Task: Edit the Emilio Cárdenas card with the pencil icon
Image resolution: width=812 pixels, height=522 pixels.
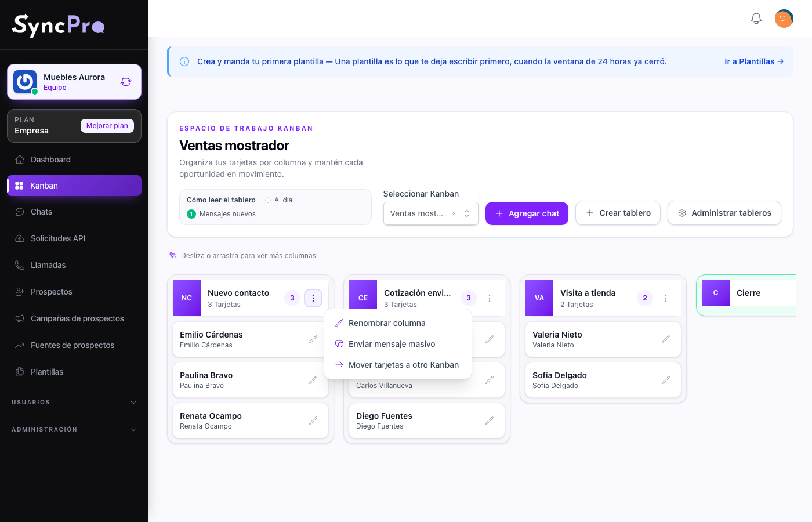Action: tap(313, 339)
